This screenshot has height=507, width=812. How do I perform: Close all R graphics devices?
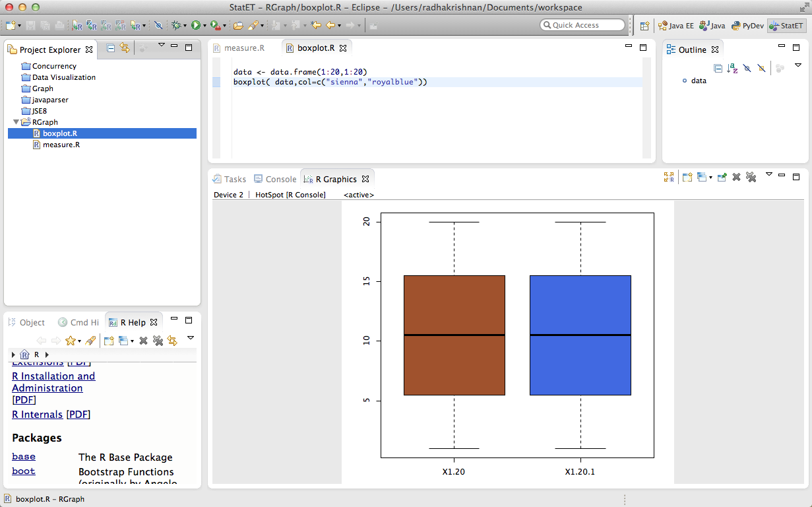tap(751, 177)
